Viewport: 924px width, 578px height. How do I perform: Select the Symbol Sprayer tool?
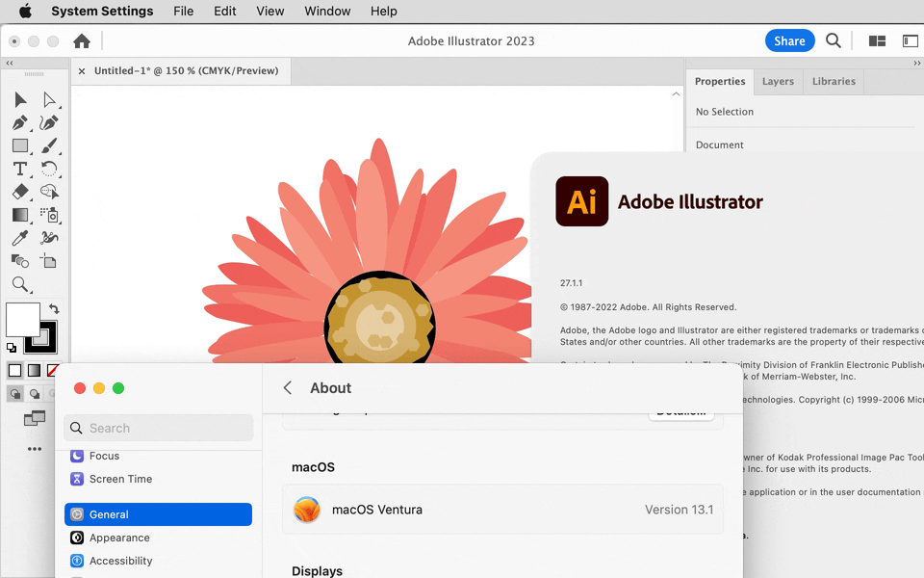pyautogui.click(x=49, y=215)
